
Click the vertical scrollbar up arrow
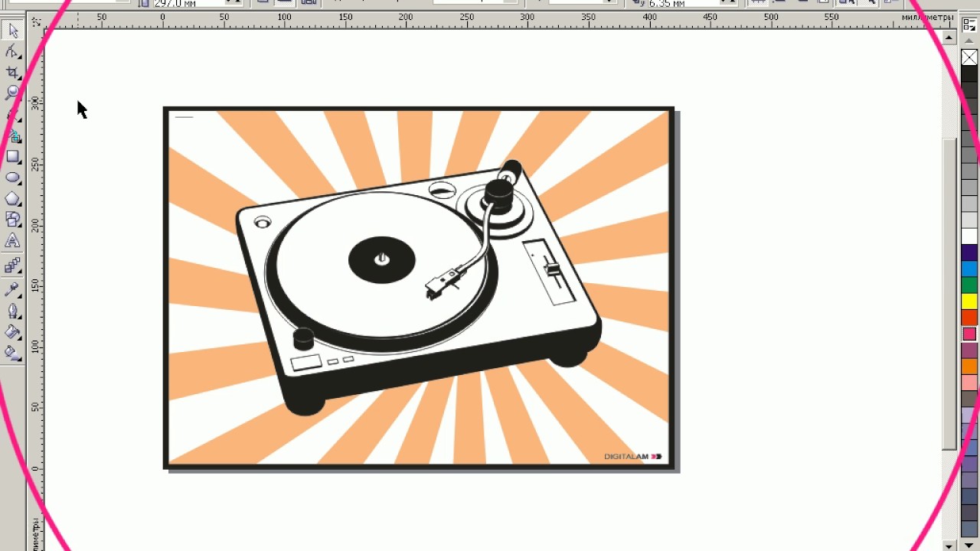949,37
